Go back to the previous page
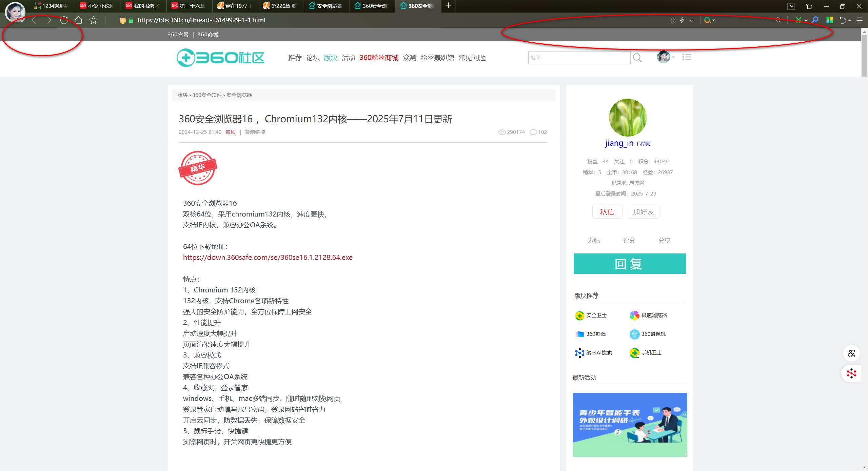Screen dimensions: 868x471 click(x=34, y=20)
